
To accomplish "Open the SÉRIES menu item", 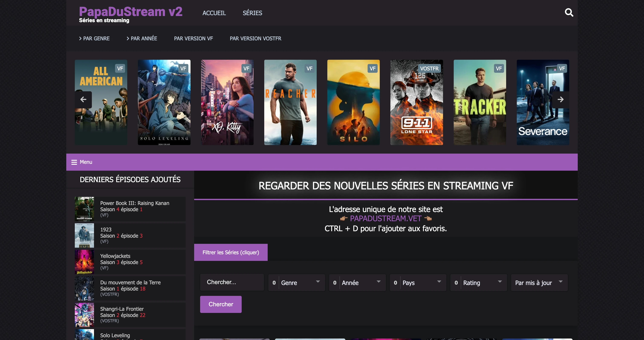I will click(x=252, y=13).
